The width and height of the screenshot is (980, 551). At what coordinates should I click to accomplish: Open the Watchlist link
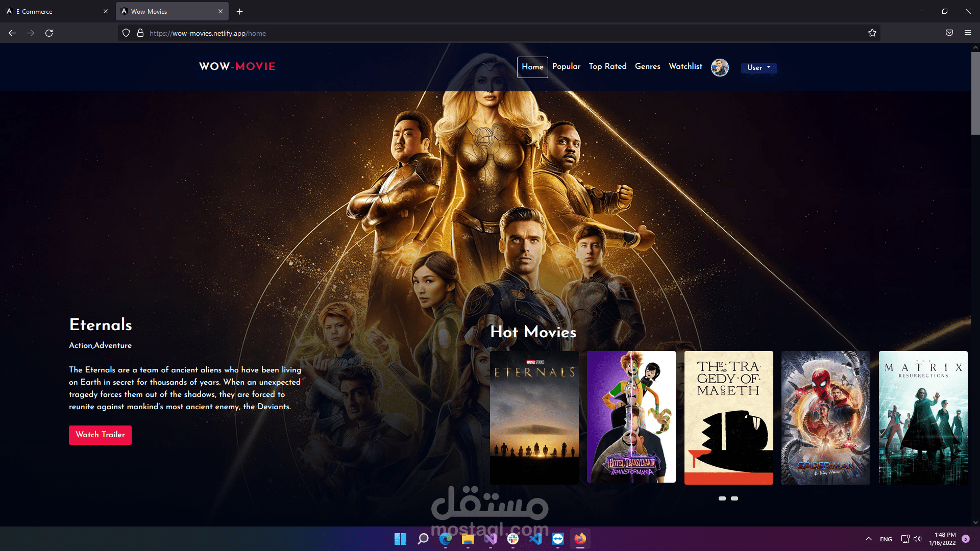coord(685,66)
